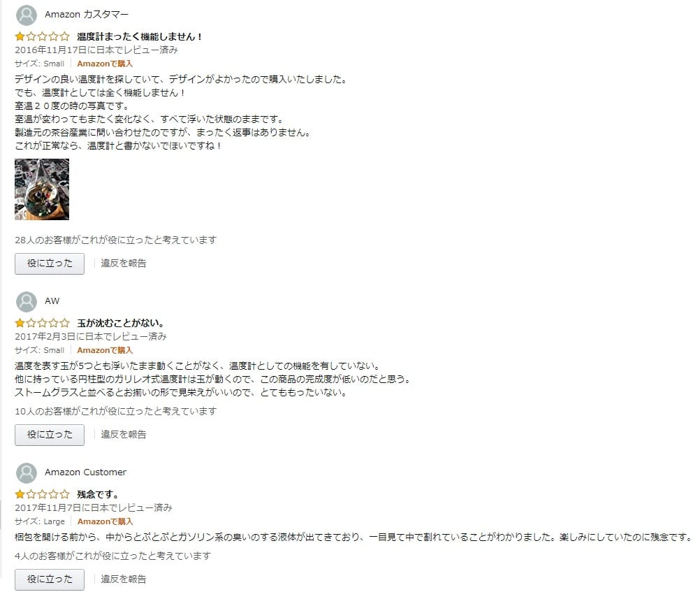This screenshot has height=599, width=700.
Task: Report violation on AW's review
Action: pos(124,434)
